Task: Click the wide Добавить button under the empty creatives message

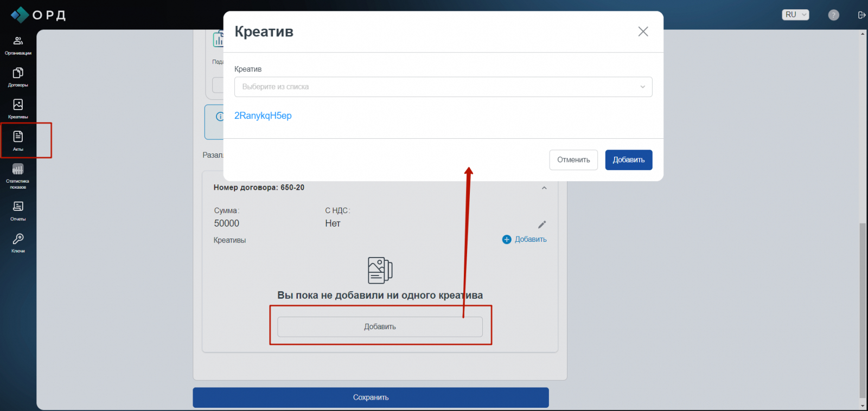Action: pos(380,327)
